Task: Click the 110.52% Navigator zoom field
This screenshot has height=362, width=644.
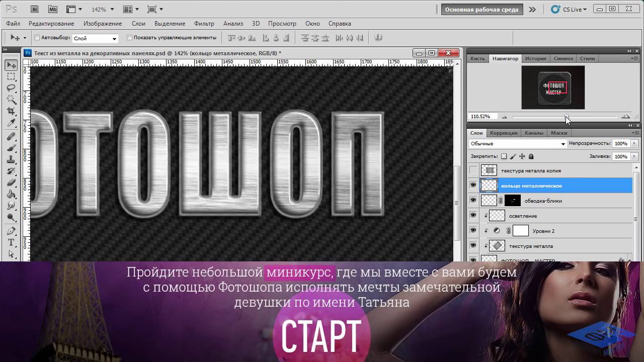Action: pyautogui.click(x=482, y=117)
